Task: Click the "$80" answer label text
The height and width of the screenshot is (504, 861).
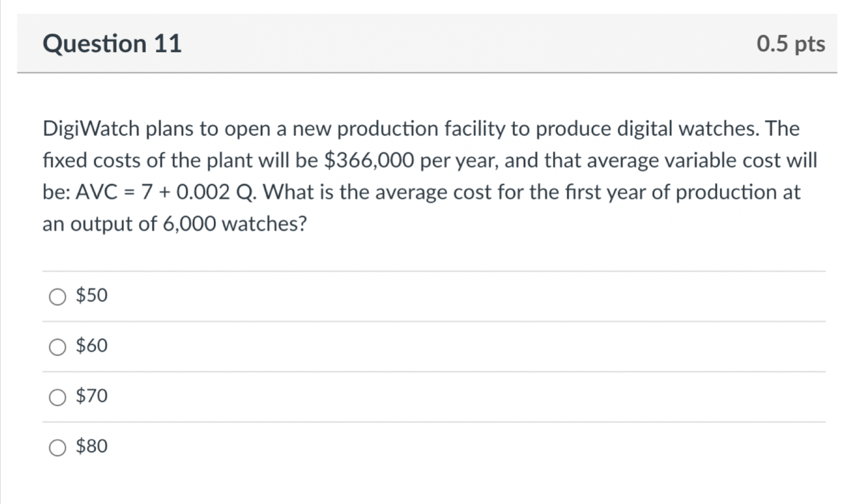Action: [x=92, y=448]
